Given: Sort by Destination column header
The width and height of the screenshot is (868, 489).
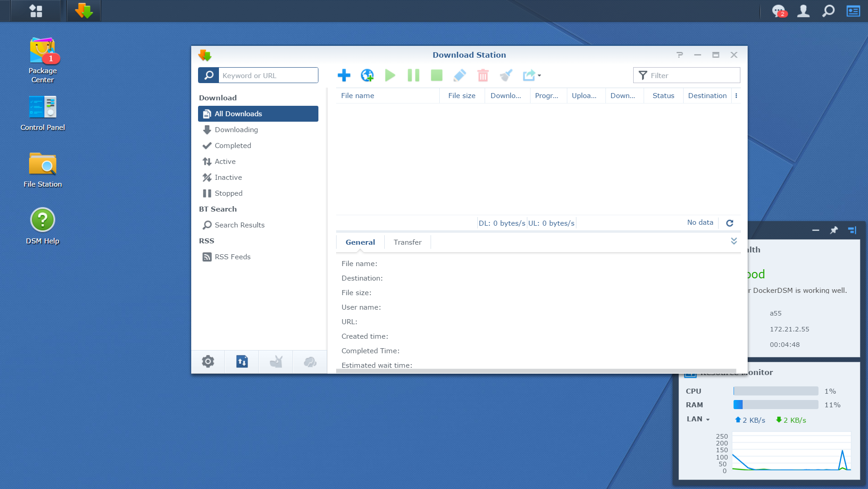Looking at the screenshot, I should (707, 96).
